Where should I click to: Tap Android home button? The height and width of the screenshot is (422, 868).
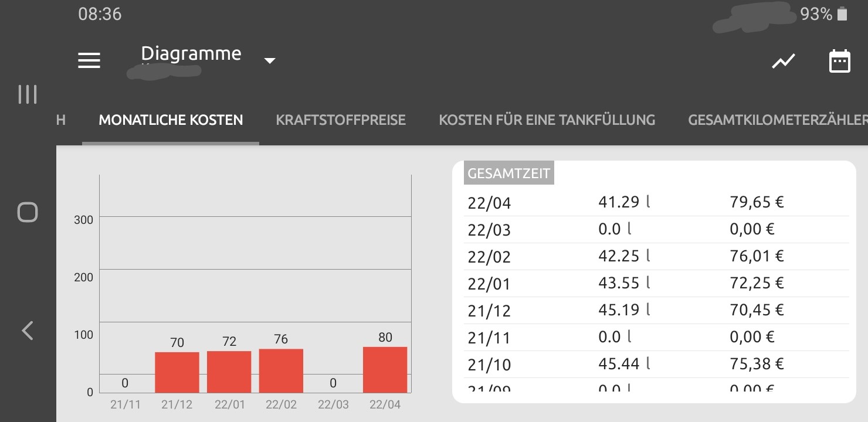pos(28,212)
